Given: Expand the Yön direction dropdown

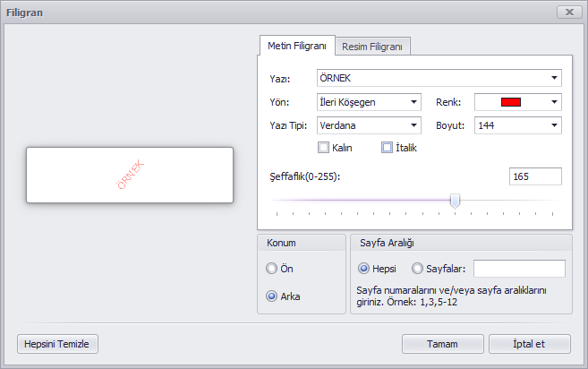Looking at the screenshot, I should [413, 102].
